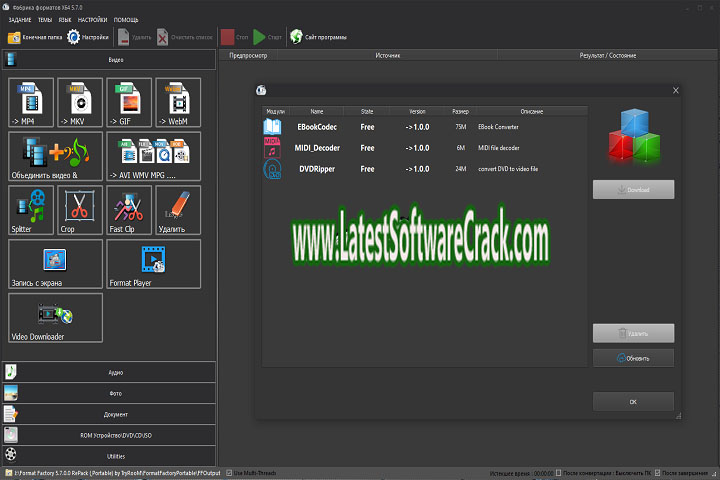This screenshot has width=720, height=480.
Task: Open the Удалить logo eraser tool
Action: click(x=178, y=210)
